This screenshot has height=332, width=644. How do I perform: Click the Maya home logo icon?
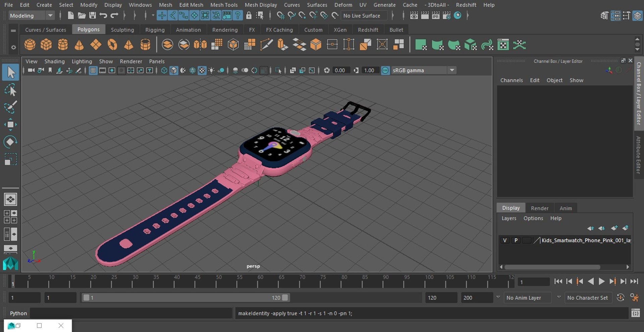click(10, 263)
